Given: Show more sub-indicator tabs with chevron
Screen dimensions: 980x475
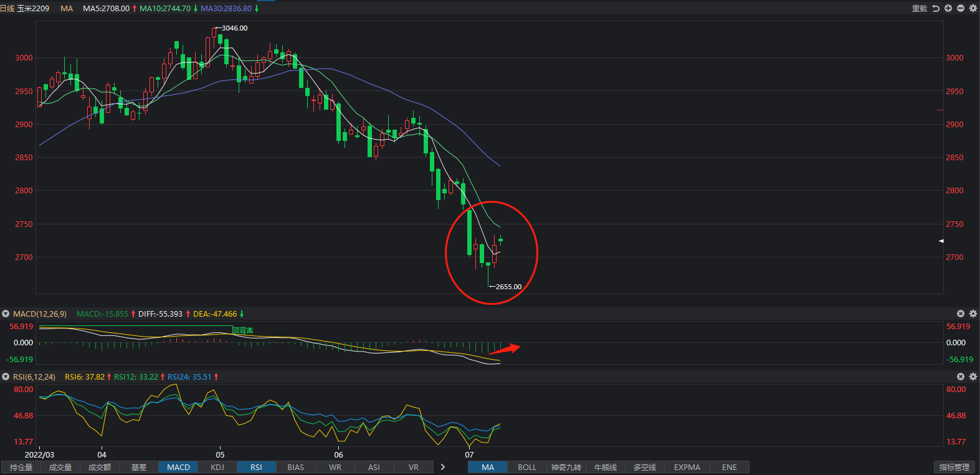Looking at the screenshot, I should (x=443, y=467).
